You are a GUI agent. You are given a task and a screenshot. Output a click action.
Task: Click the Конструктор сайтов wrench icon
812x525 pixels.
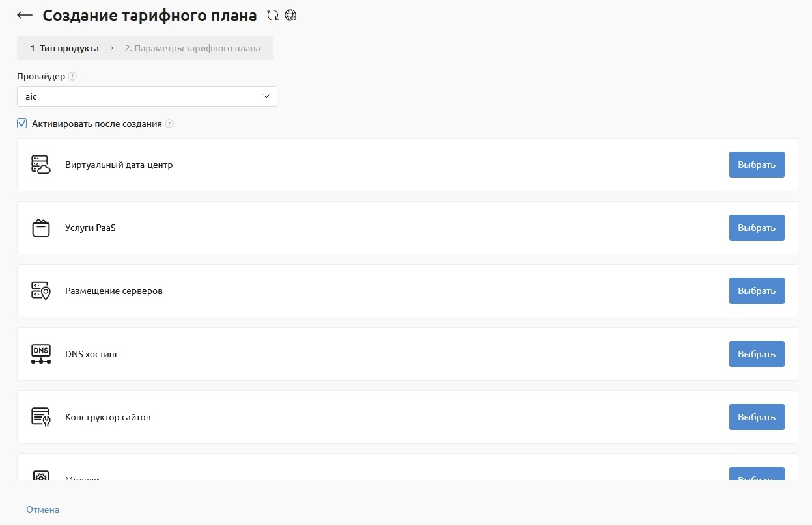[x=41, y=417]
